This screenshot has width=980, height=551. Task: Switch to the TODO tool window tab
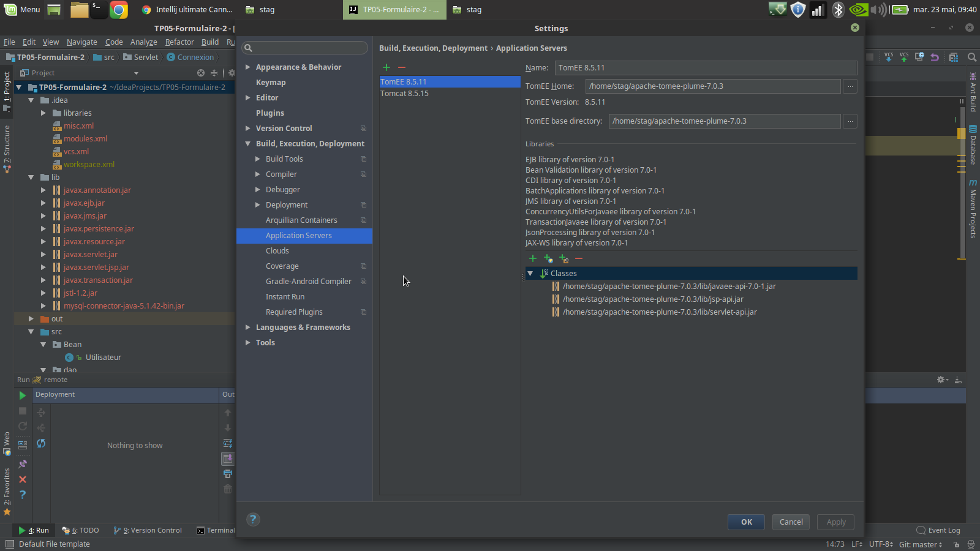(x=80, y=531)
